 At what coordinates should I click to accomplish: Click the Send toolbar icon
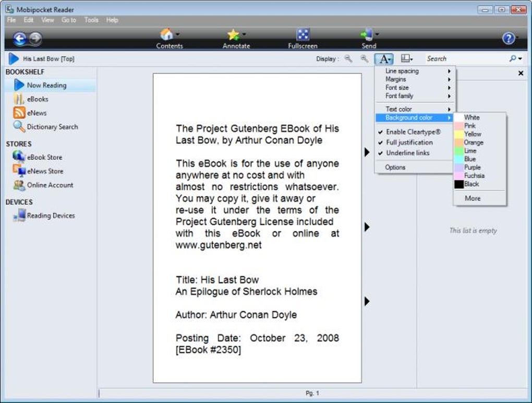pyautogui.click(x=367, y=34)
